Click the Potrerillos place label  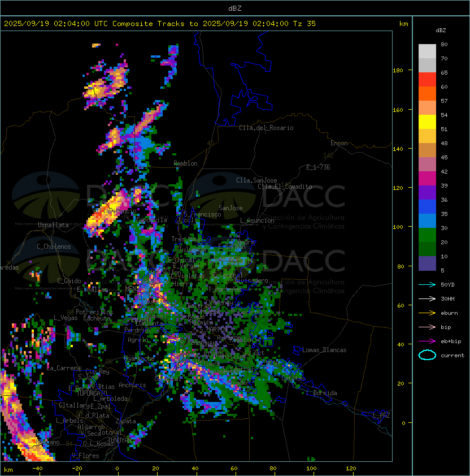click(94, 312)
